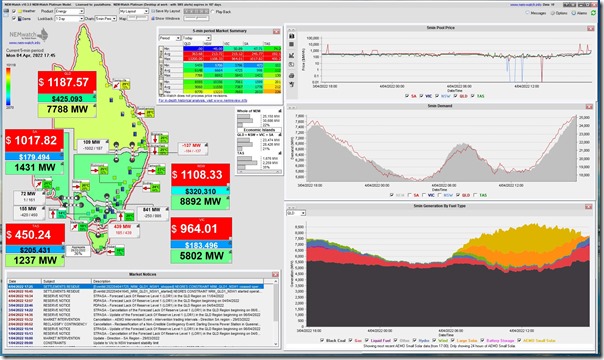Viewport: 604px width, 360px height.
Task: Click the print icon beside Pool Price chart
Action: [292, 75]
